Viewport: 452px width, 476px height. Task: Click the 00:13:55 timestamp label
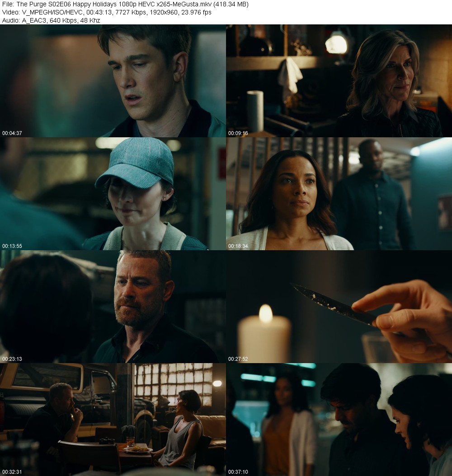tap(12, 246)
